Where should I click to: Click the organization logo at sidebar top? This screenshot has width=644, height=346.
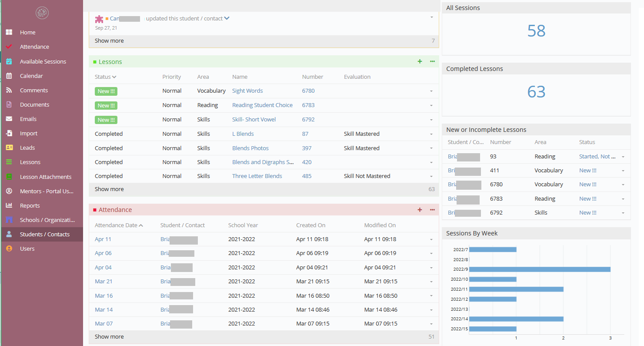click(x=42, y=13)
